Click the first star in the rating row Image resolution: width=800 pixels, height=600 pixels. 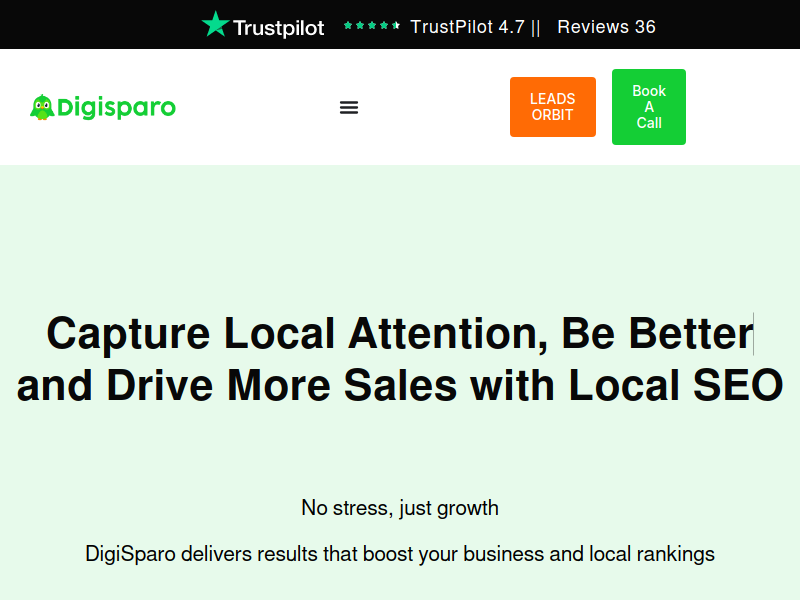tap(348, 25)
